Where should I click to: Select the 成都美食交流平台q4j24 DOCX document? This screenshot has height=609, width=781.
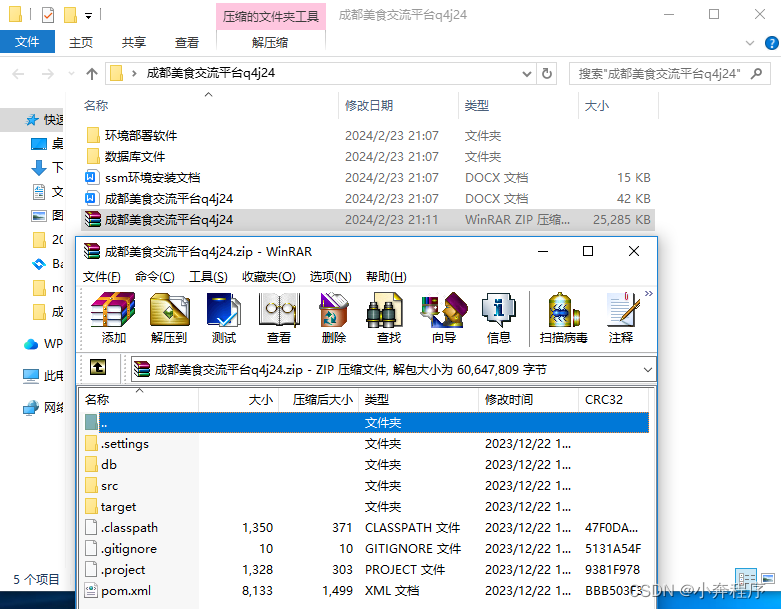pyautogui.click(x=368, y=199)
